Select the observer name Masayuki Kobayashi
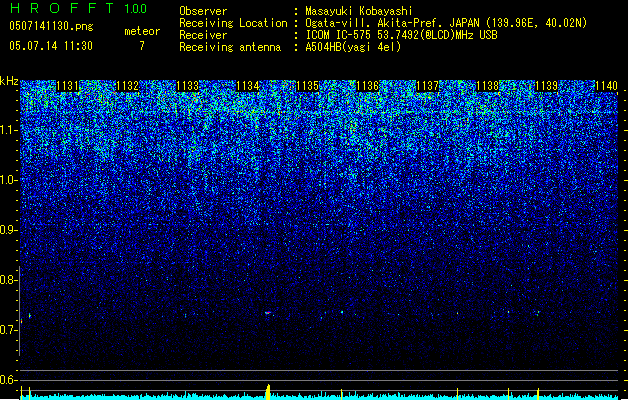 click(359, 11)
